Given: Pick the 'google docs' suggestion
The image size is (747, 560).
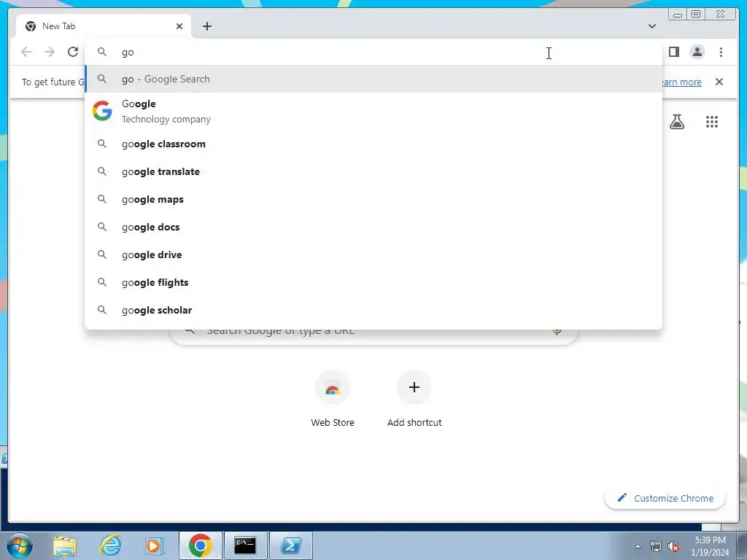Looking at the screenshot, I should point(373,227).
